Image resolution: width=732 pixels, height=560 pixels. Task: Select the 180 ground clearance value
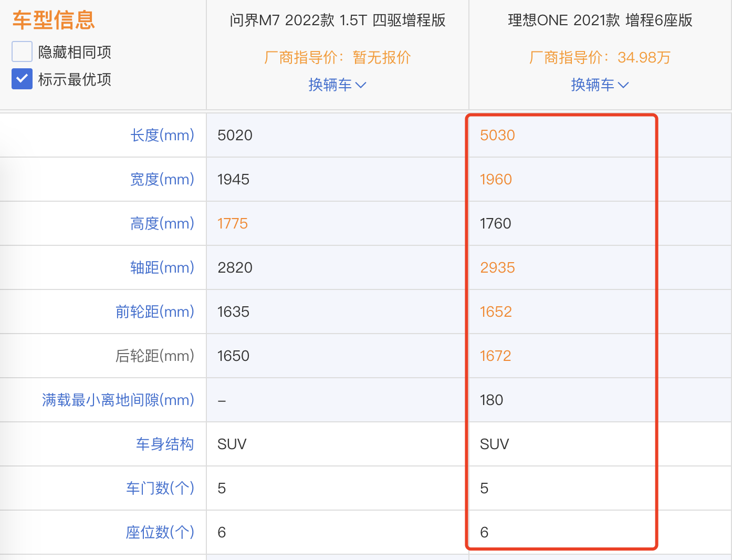[x=492, y=400]
